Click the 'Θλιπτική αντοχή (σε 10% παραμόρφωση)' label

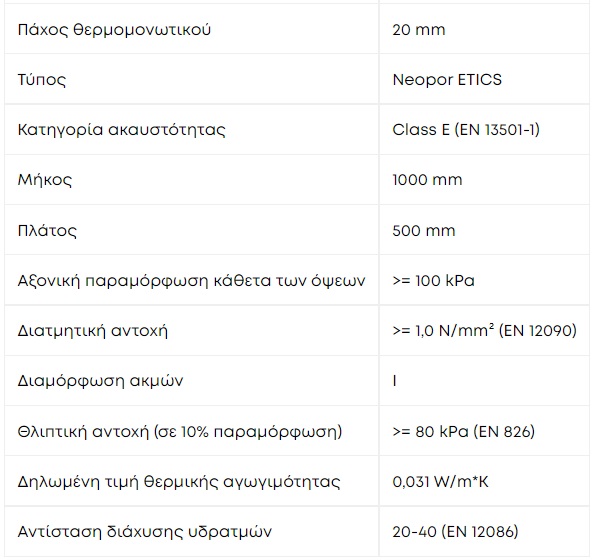[x=180, y=431]
